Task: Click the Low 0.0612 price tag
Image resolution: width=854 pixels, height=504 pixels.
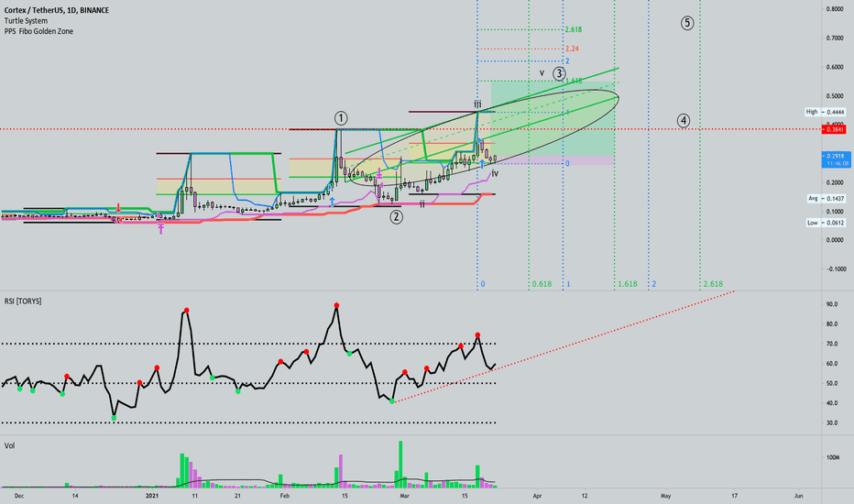Action: 826,223
